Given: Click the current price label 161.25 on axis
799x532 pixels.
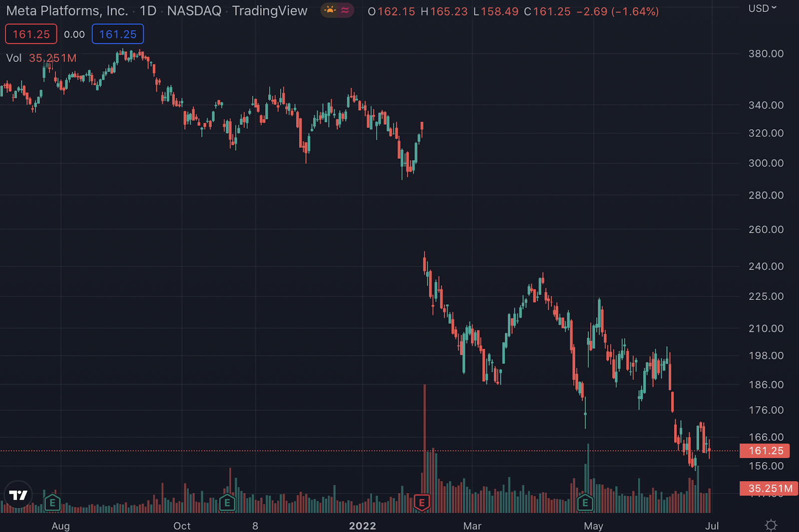Looking at the screenshot, I should [765, 451].
